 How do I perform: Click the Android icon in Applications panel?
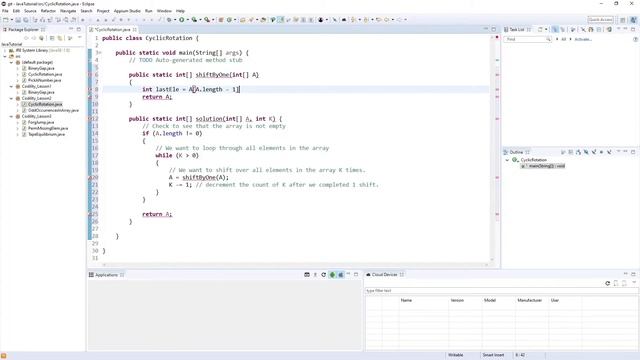(x=332, y=275)
